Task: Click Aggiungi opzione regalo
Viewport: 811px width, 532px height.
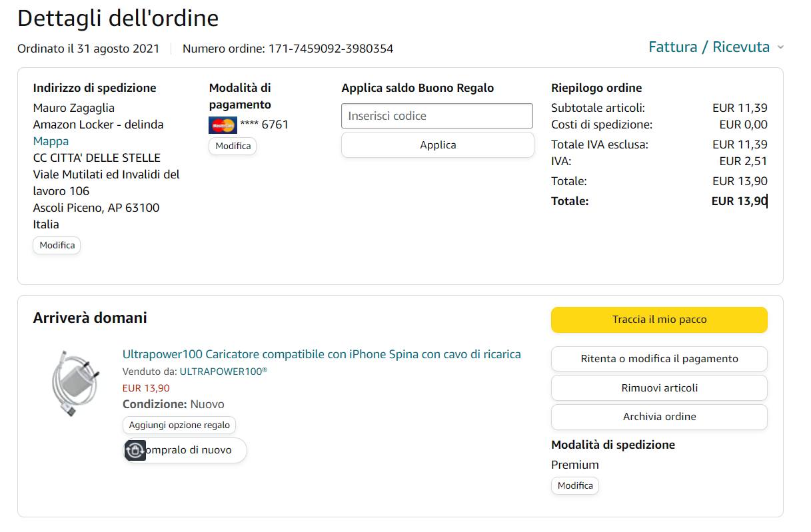Action: (179, 425)
